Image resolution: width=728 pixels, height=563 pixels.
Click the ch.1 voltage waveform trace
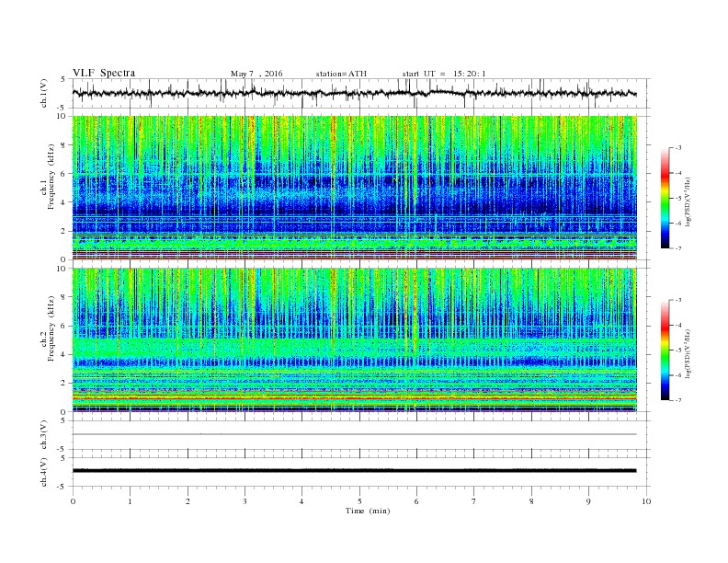point(355,93)
